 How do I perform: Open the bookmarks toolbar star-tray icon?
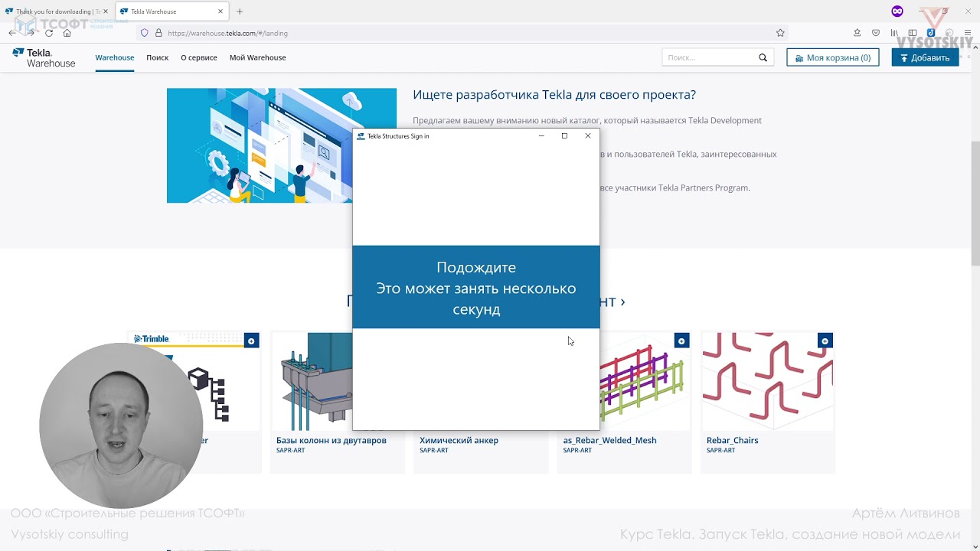(x=857, y=33)
